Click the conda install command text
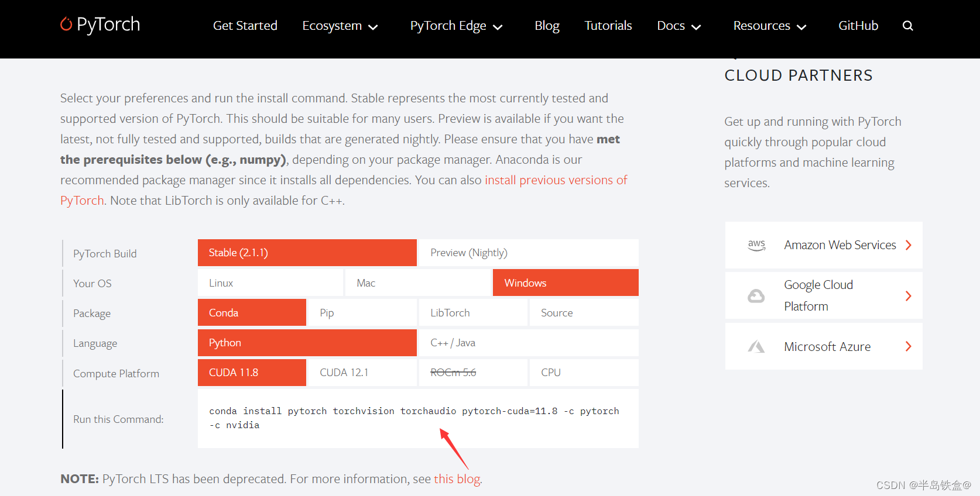The height and width of the screenshot is (496, 980). pos(414,418)
